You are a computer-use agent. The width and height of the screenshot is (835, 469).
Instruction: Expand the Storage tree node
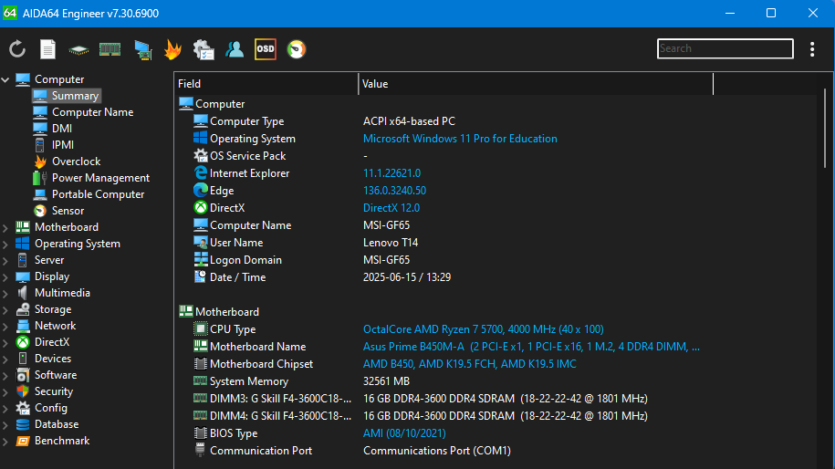click(5, 310)
